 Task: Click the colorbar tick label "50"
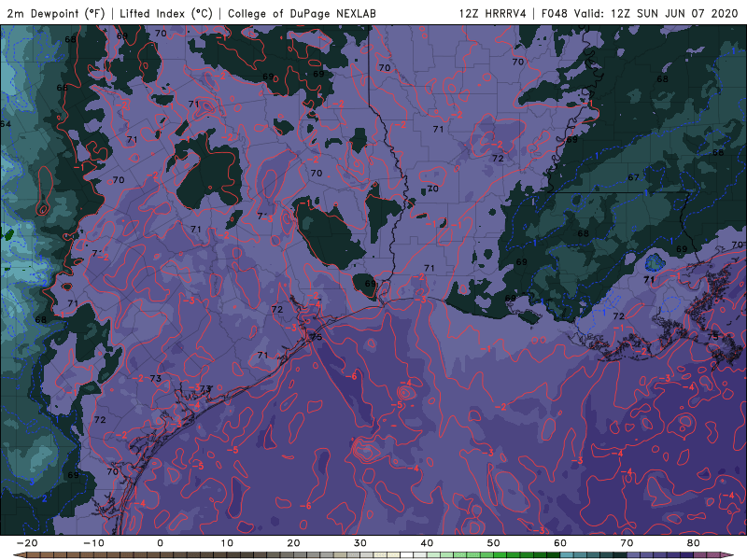click(x=494, y=543)
